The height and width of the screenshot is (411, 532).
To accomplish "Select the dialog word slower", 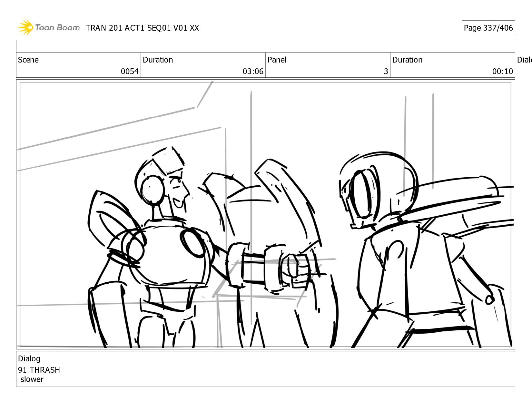I will click(32, 379).
